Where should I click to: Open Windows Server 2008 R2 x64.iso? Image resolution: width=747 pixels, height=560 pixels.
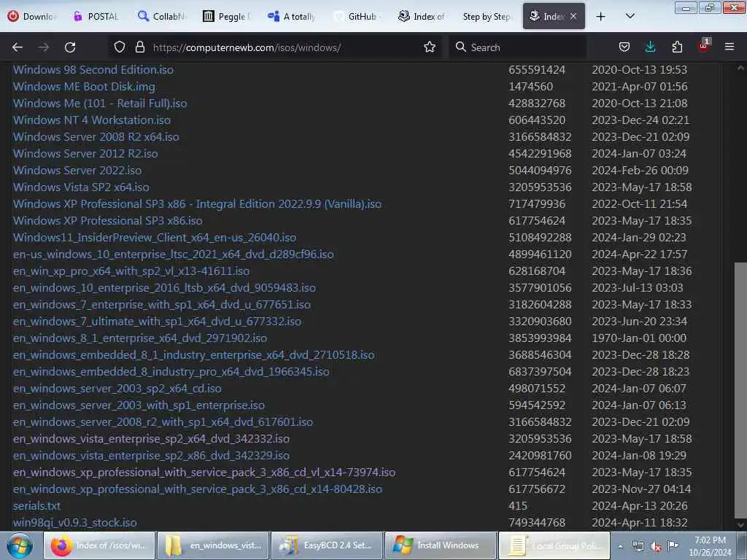(96, 136)
